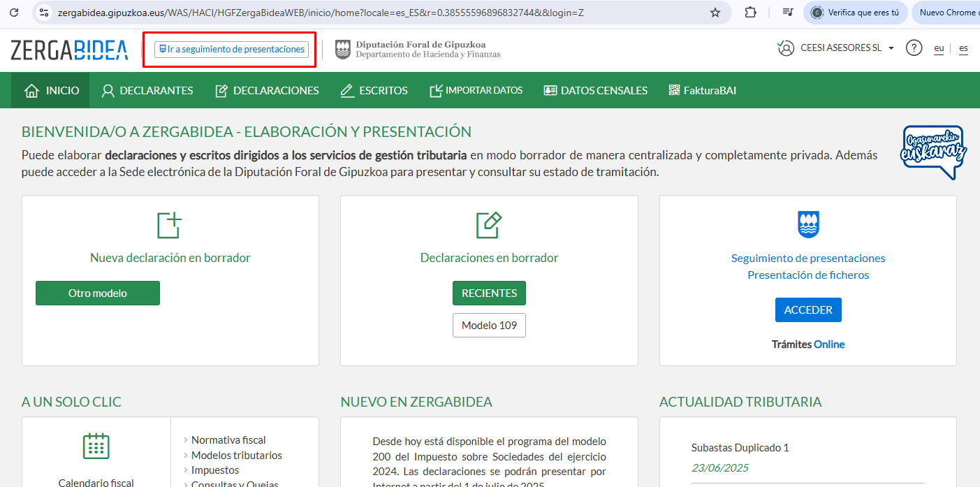Click the Diputación Foral de Gipuzkoa crest
The width and height of the screenshot is (980, 487).
(342, 50)
